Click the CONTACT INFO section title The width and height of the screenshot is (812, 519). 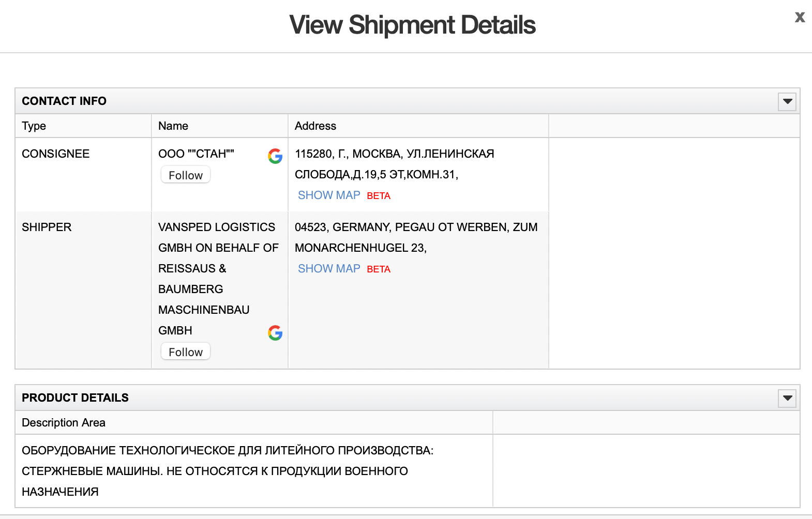pos(64,101)
